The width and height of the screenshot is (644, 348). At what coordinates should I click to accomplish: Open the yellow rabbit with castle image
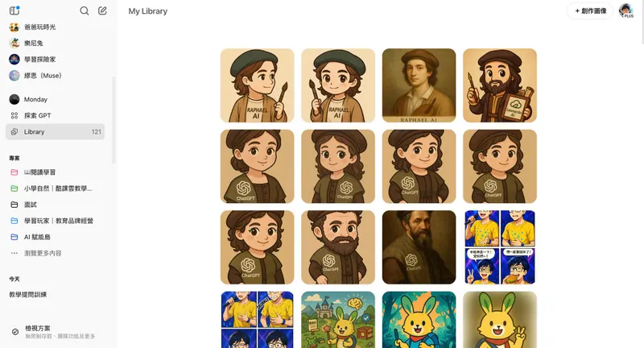click(x=338, y=320)
